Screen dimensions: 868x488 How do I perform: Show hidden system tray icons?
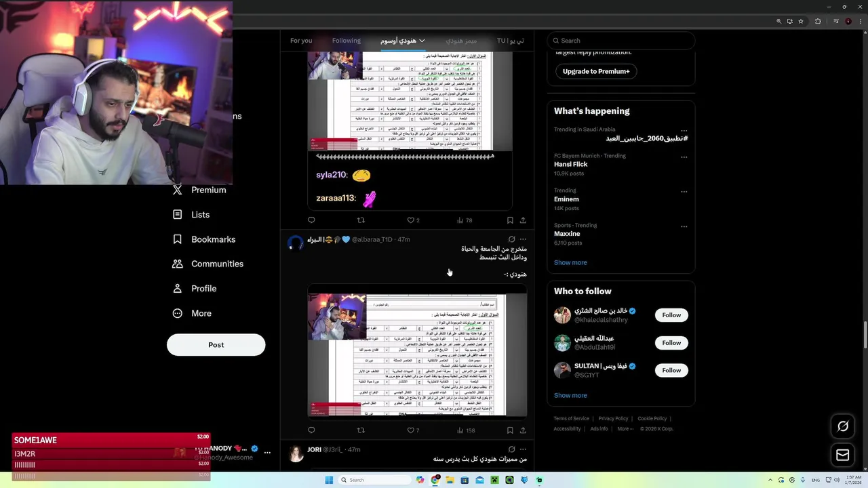coord(770,480)
